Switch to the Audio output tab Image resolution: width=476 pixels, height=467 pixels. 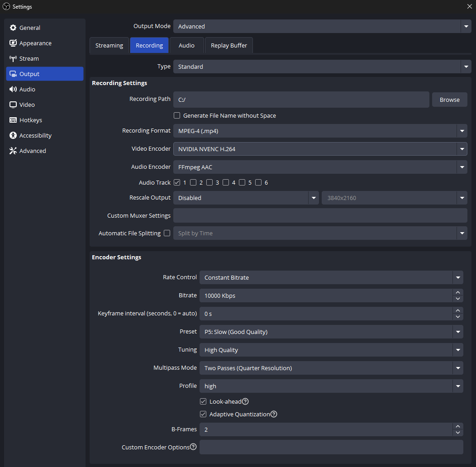click(x=186, y=45)
